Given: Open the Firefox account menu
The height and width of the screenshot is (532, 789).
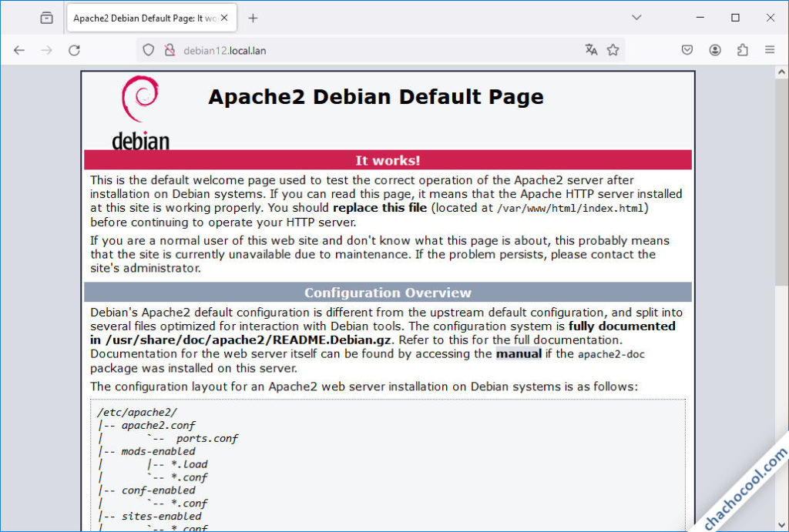Looking at the screenshot, I should coord(714,49).
